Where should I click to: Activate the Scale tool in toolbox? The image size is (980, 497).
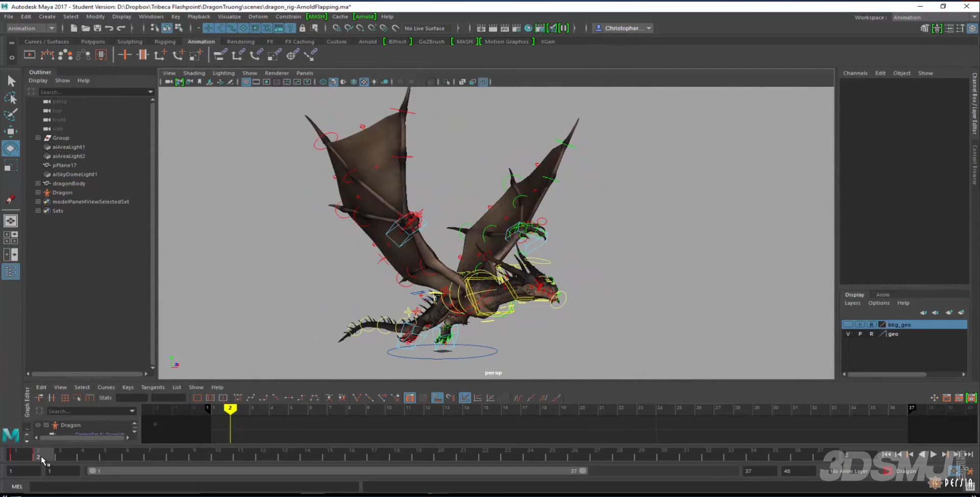click(11, 165)
